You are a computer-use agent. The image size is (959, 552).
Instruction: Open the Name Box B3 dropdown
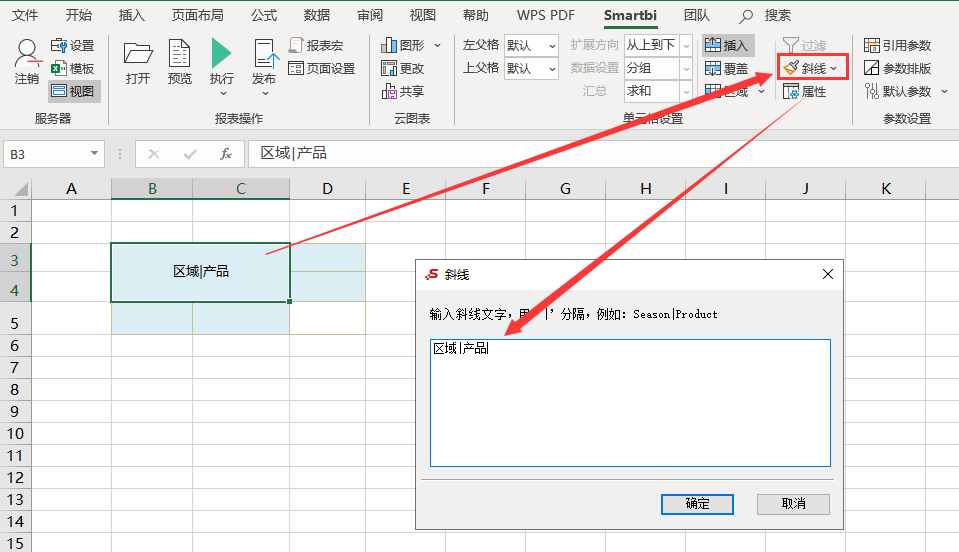[94, 153]
